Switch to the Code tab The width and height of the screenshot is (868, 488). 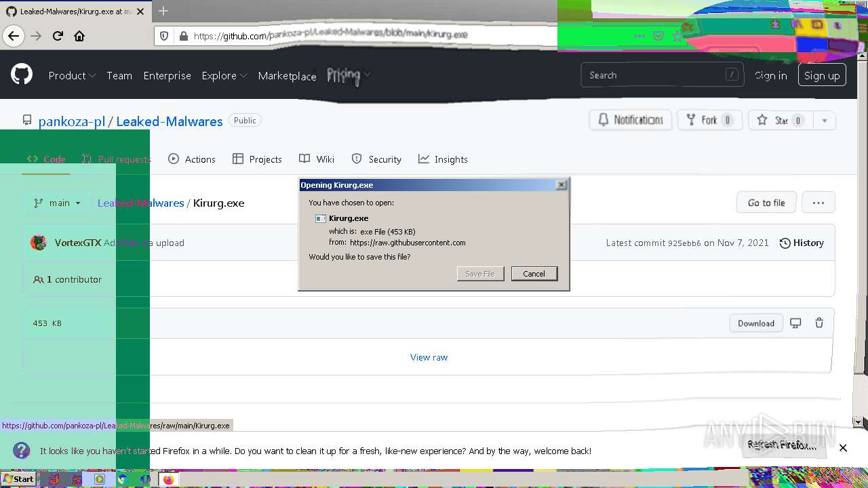point(46,159)
